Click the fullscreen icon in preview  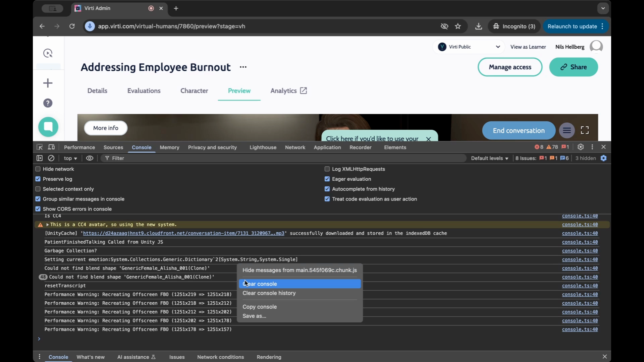(585, 130)
